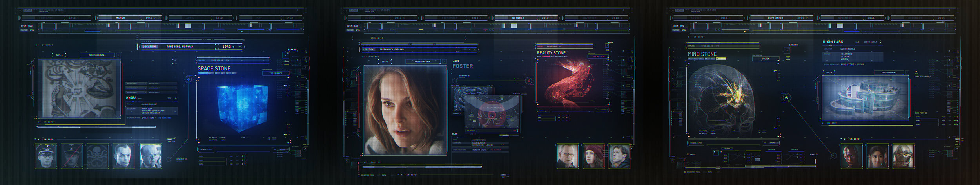Click THE TESSERACT stone relation link
The image size is (980, 185).
pyautogui.click(x=165, y=117)
